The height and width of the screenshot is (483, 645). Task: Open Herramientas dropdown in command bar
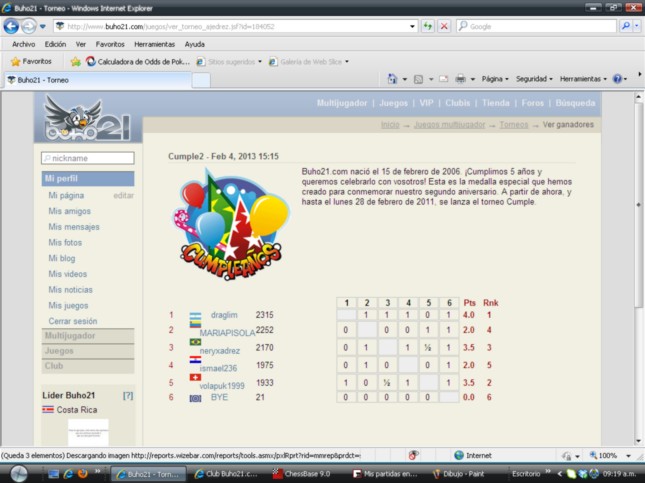[583, 79]
